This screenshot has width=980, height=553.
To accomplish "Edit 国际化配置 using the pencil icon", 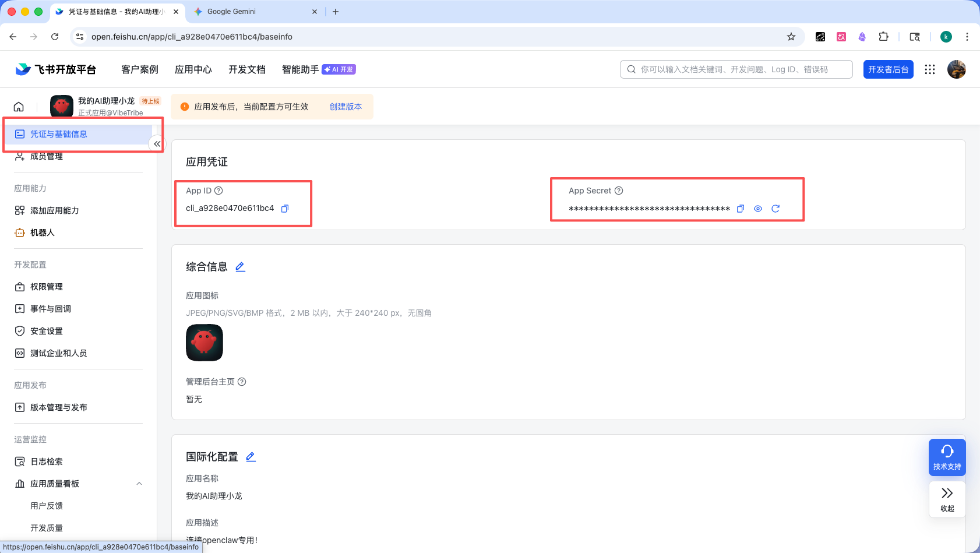I will (251, 456).
